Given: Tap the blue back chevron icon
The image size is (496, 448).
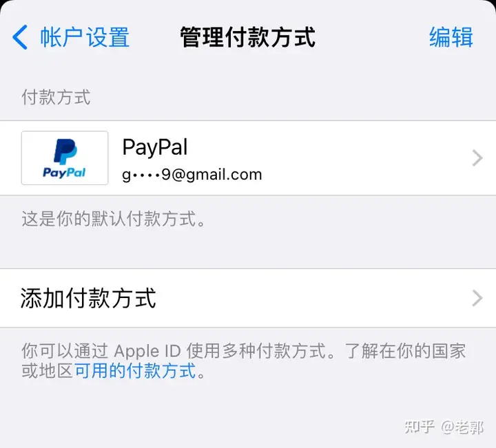Looking at the screenshot, I should (x=20, y=37).
